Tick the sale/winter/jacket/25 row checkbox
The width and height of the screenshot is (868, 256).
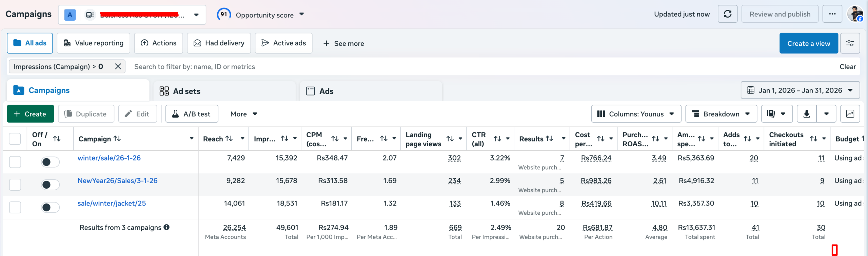(15, 207)
